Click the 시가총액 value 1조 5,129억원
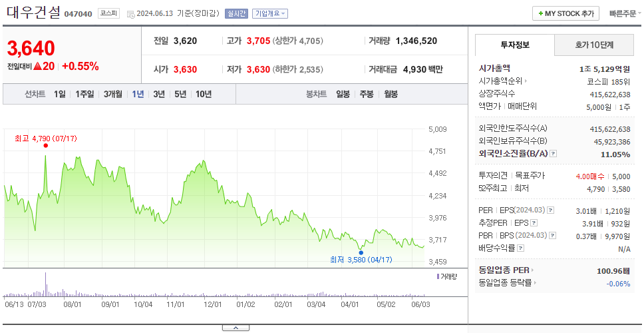The height and width of the screenshot is (333, 644). coord(605,69)
